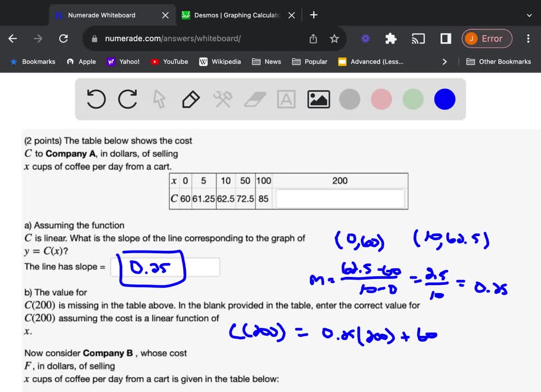541x392 pixels.
Task: Toggle bookmark star for current page
Action: pos(335,38)
